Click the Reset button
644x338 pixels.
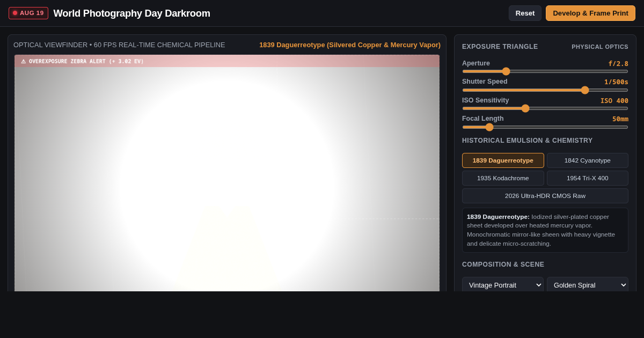tap(525, 13)
